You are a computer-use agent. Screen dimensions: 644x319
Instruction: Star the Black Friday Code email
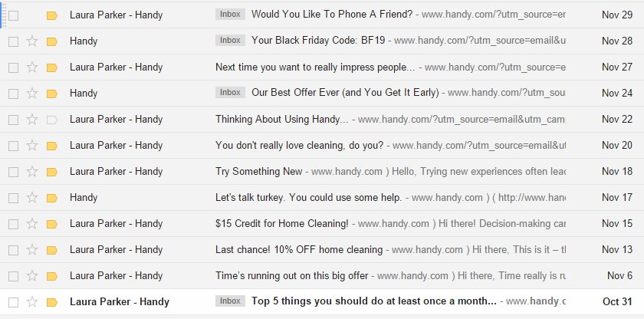point(32,41)
